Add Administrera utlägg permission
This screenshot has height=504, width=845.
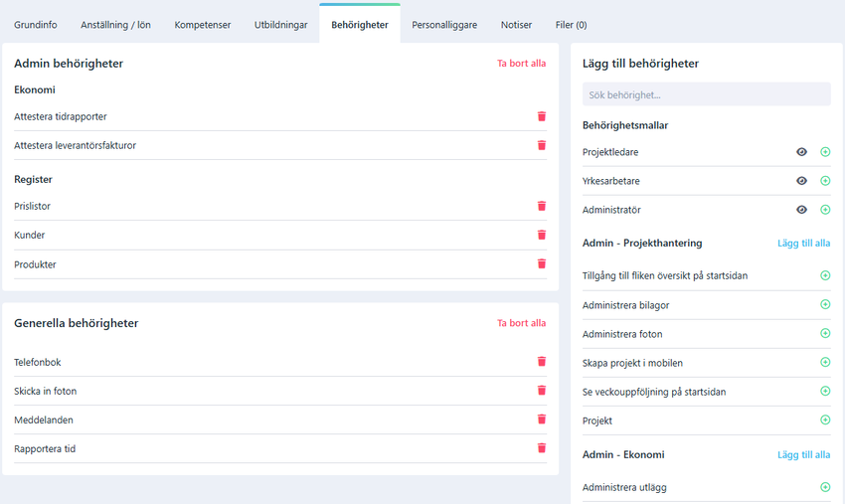click(x=825, y=487)
